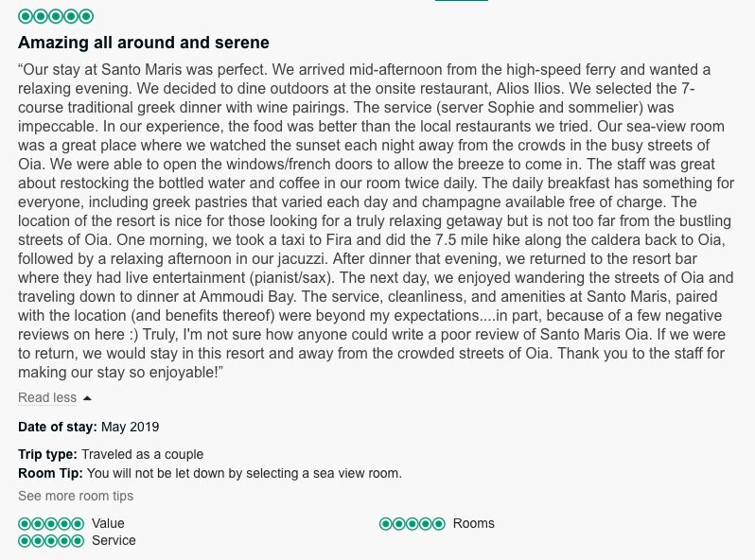Open See more room tips

(x=76, y=496)
